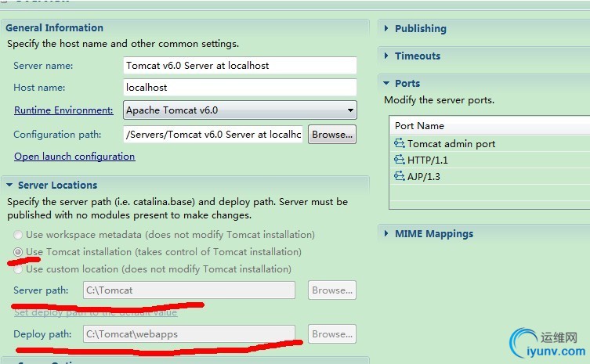The width and height of the screenshot is (590, 364).
Task: Click the Server path field C:\Tomcat
Action: point(189,290)
